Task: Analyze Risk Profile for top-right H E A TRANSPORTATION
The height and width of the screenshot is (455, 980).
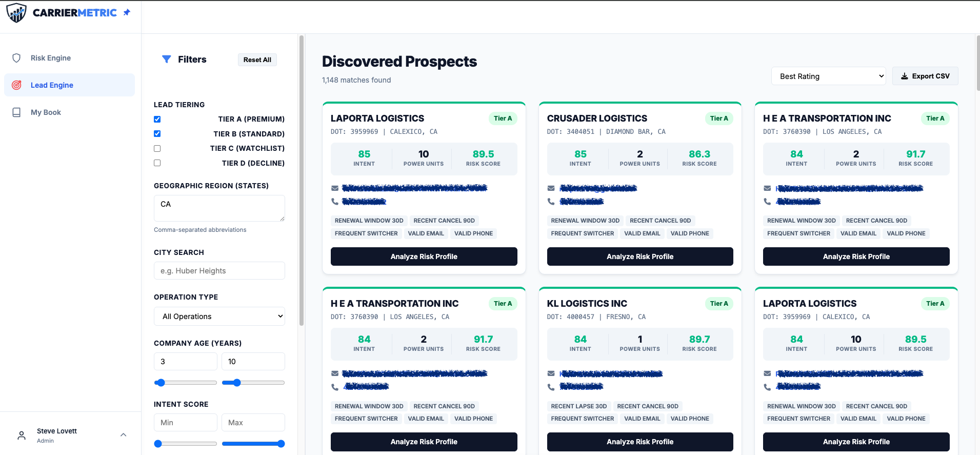Action: (x=856, y=256)
